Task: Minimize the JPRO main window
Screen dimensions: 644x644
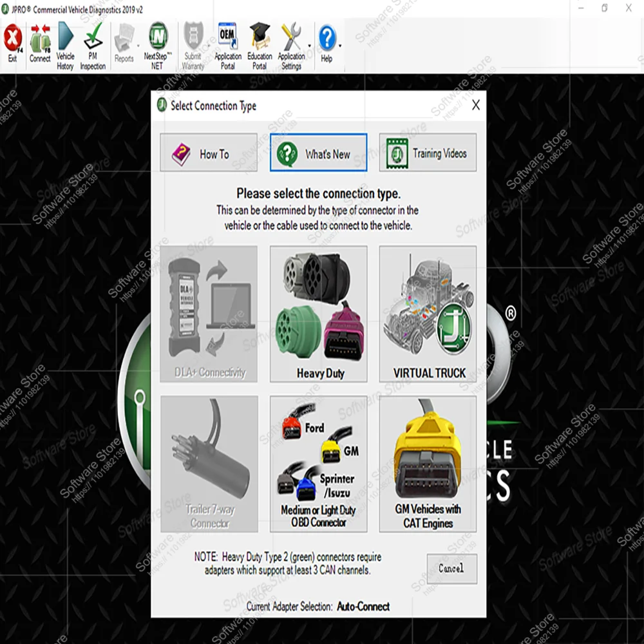Action: coord(581,8)
